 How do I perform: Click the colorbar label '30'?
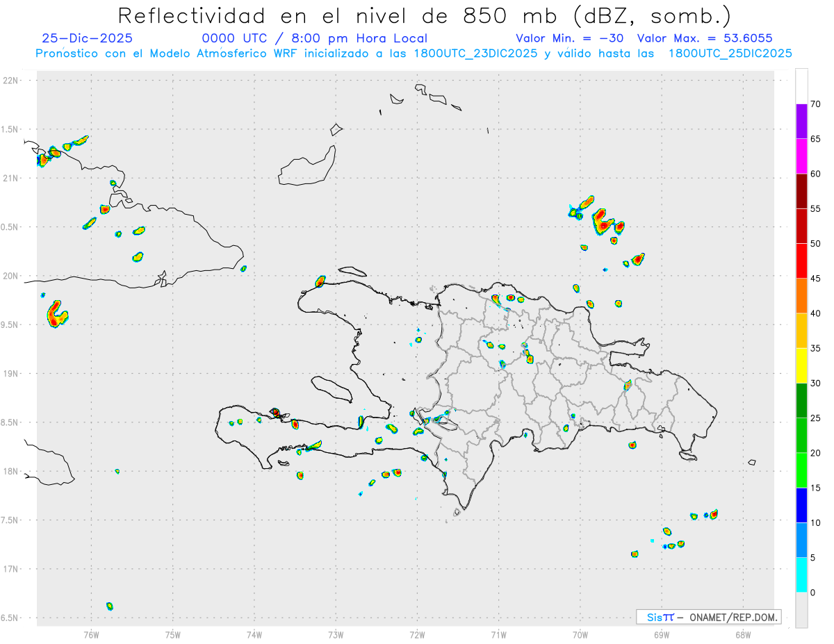click(816, 383)
